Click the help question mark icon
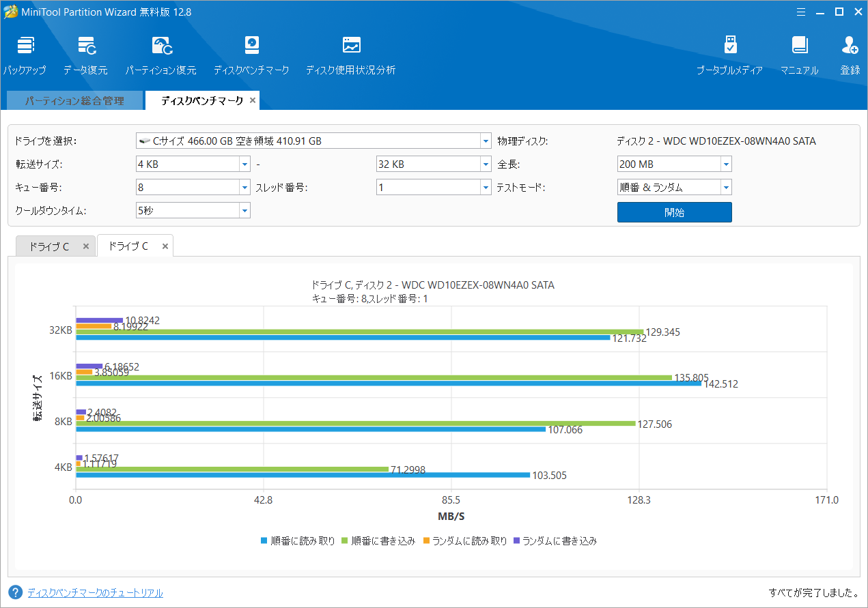Viewport: 868px width, 608px height. point(16,592)
